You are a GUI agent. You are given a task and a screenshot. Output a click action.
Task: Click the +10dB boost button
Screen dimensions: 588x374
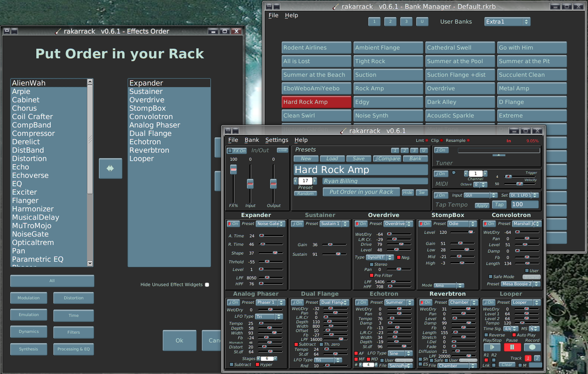tap(282, 150)
